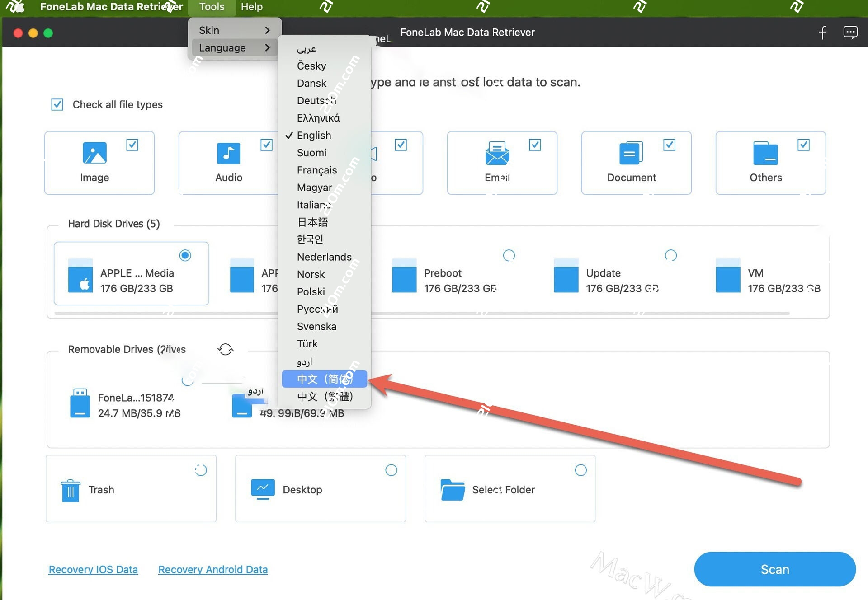The width and height of the screenshot is (868, 600).
Task: Select the Update drive radio button
Action: pyautogui.click(x=671, y=255)
